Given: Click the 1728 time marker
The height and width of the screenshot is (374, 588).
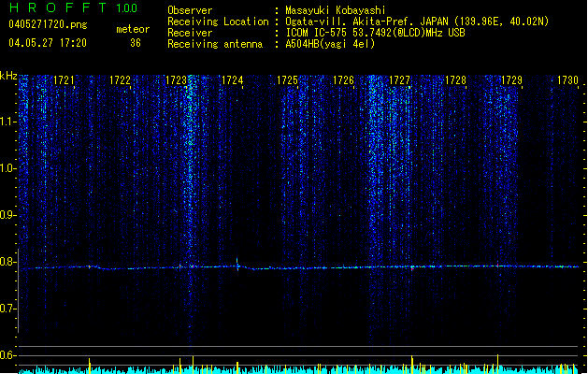Looking at the screenshot, I should click(455, 80).
